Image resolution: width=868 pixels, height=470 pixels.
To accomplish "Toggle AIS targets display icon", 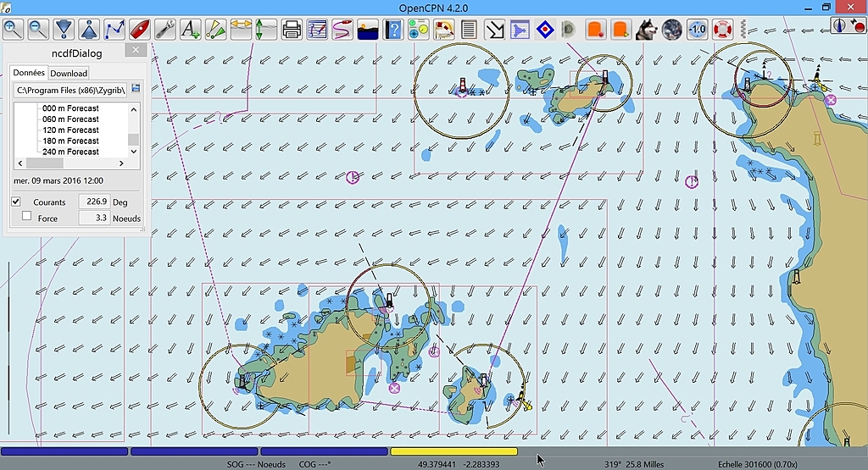I will 216,29.
